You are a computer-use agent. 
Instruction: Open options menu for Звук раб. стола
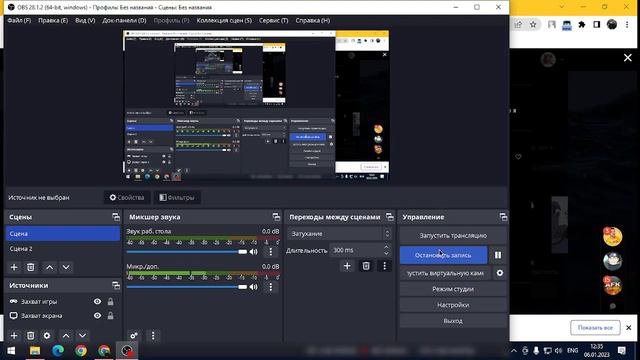coord(271,252)
